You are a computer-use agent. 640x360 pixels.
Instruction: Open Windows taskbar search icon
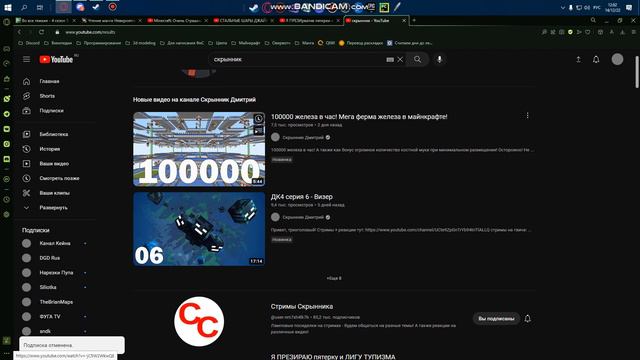tap(24, 7)
